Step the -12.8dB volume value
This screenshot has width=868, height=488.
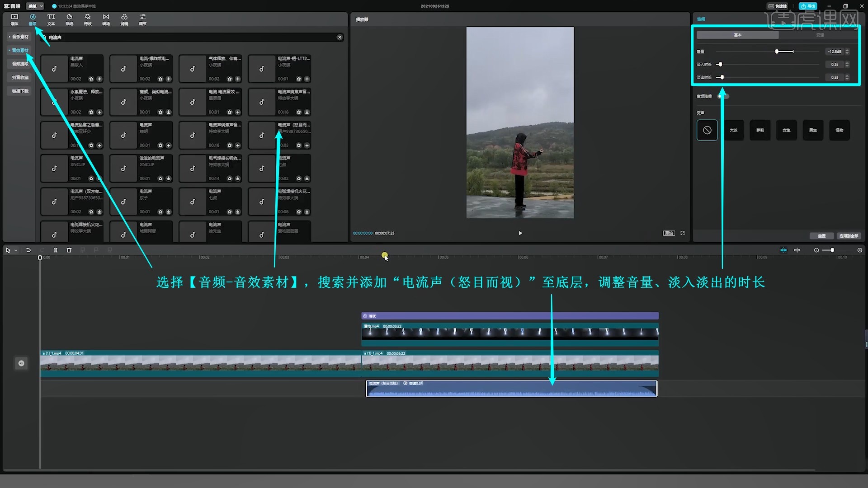coord(847,52)
